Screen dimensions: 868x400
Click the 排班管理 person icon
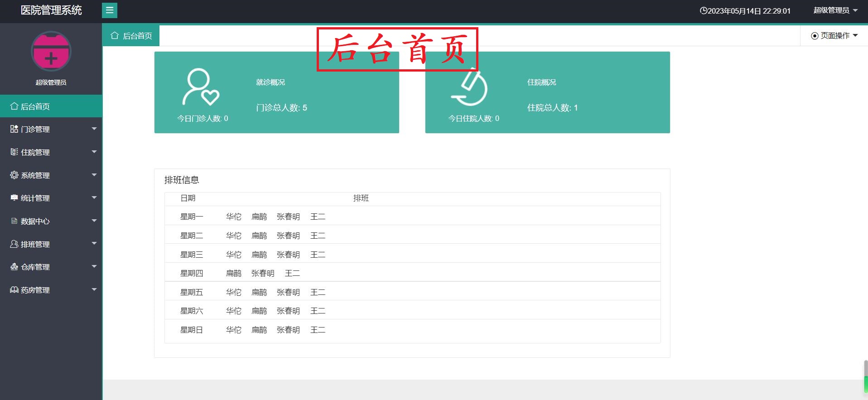click(x=14, y=244)
